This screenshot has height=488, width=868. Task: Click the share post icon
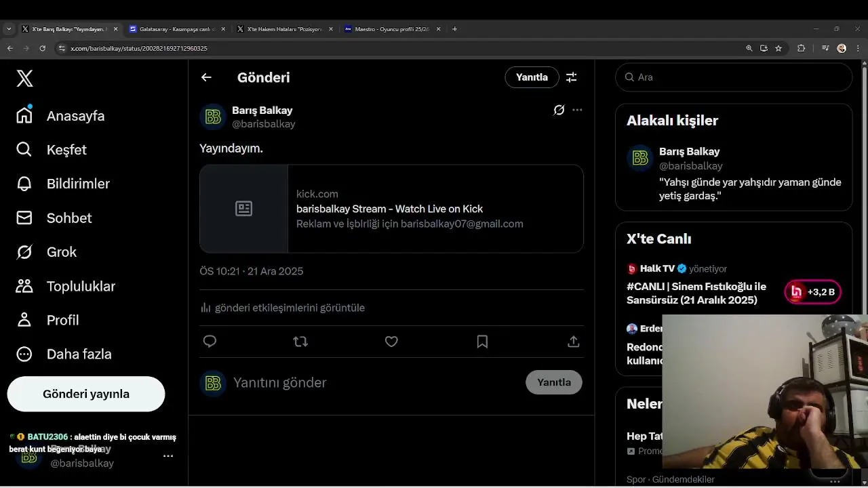(573, 342)
